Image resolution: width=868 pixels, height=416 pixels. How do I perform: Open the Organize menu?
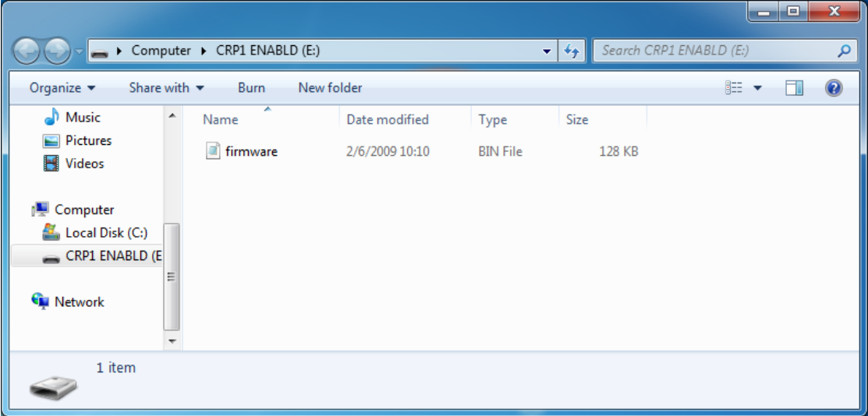point(62,87)
